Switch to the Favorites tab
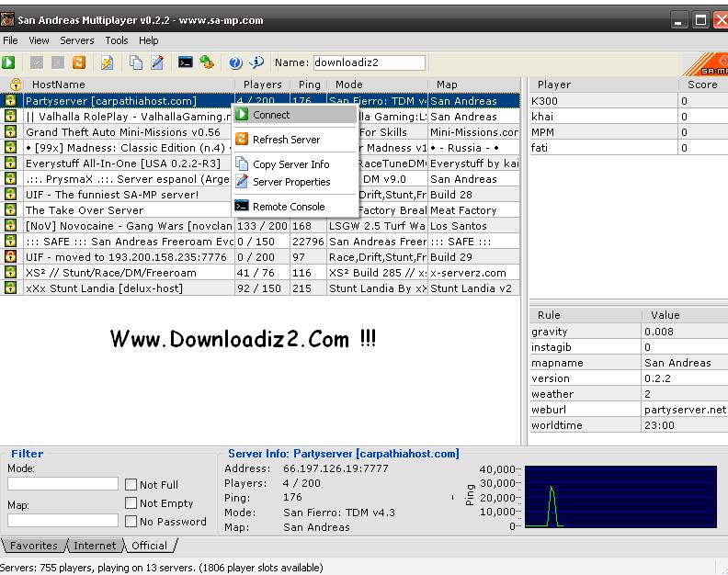The width and height of the screenshot is (728, 575). click(33, 546)
